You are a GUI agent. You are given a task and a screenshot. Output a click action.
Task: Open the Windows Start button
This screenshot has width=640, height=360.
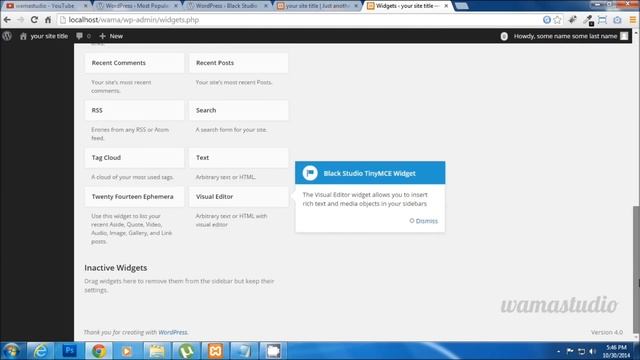coord(11,351)
